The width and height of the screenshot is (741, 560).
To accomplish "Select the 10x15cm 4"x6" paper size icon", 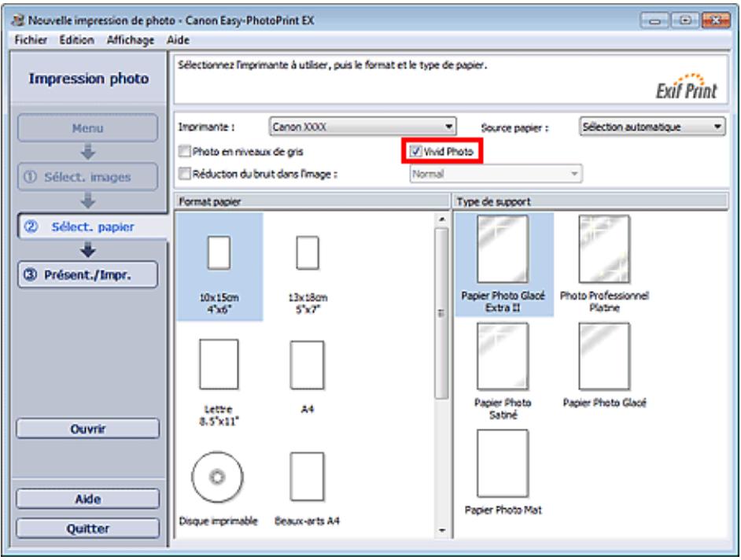I will click(219, 252).
